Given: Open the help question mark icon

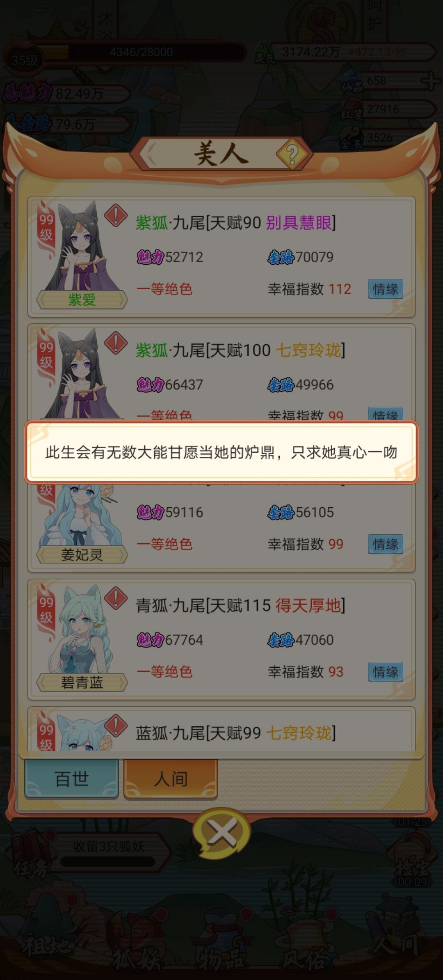Looking at the screenshot, I should click(292, 155).
